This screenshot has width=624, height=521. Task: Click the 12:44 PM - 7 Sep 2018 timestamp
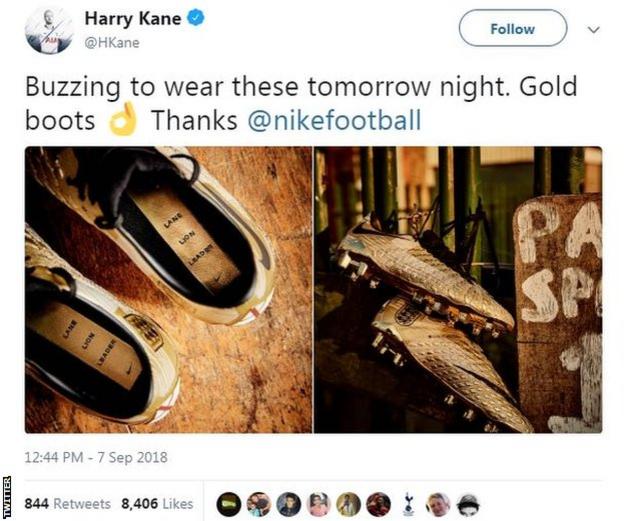[x=96, y=457]
